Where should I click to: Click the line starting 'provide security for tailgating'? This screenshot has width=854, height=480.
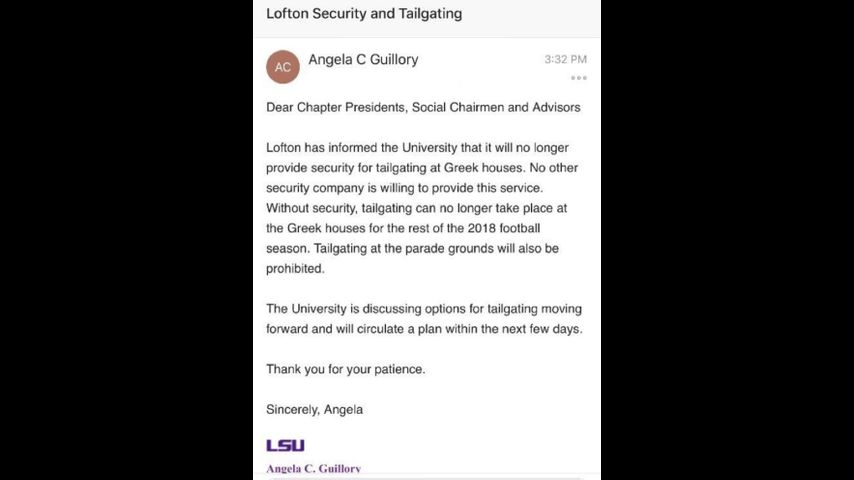[x=422, y=168]
